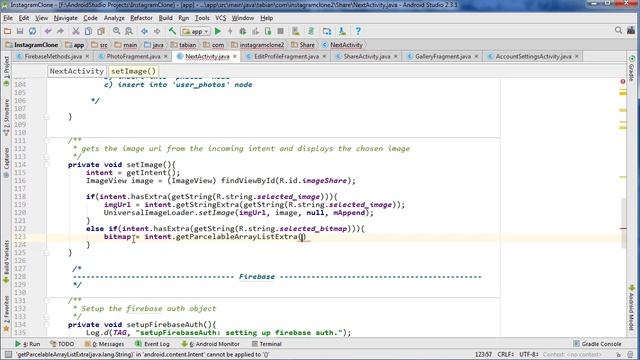Click the Open folder toolbar icon
This screenshot has width=640, height=360.
coord(7,31)
